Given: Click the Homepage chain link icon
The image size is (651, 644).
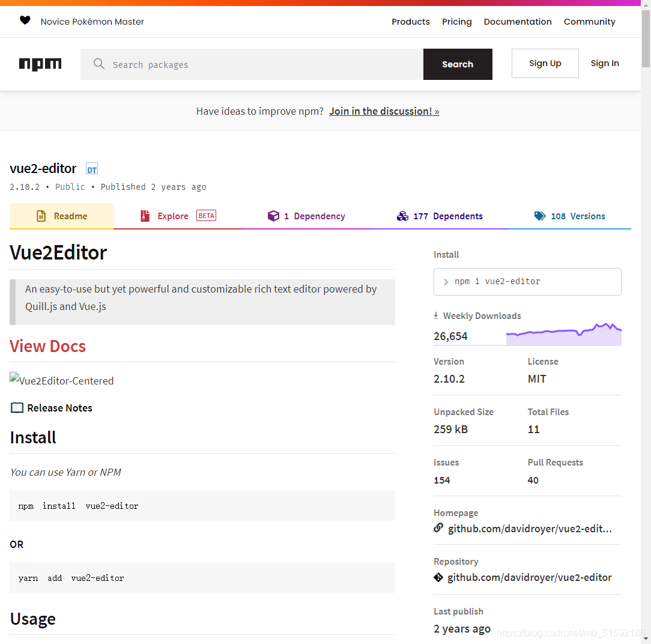Looking at the screenshot, I should click(x=438, y=527).
